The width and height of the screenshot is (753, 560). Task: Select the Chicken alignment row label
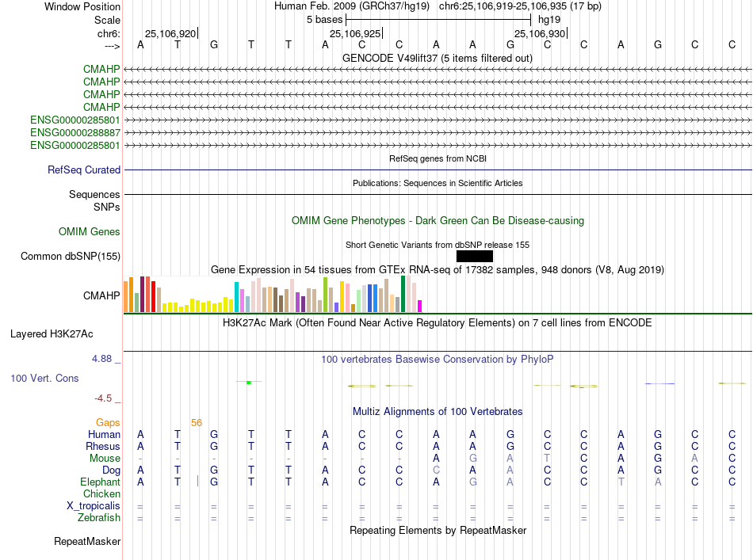point(101,493)
